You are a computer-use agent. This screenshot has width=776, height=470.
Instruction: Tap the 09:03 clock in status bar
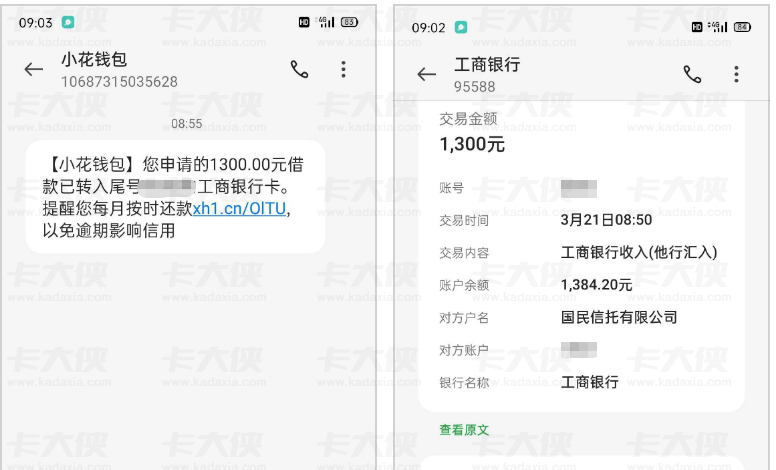click(36, 23)
